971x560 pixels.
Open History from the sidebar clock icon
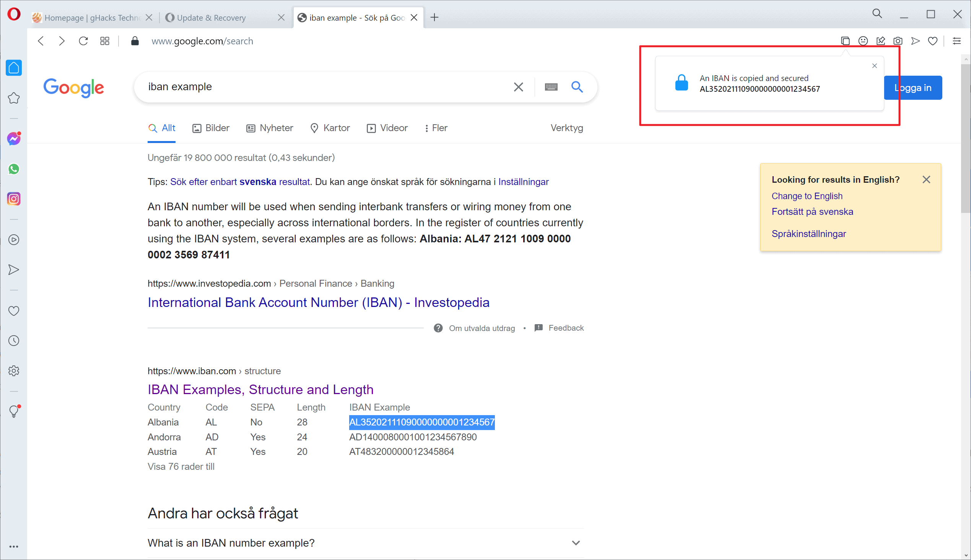tap(14, 341)
